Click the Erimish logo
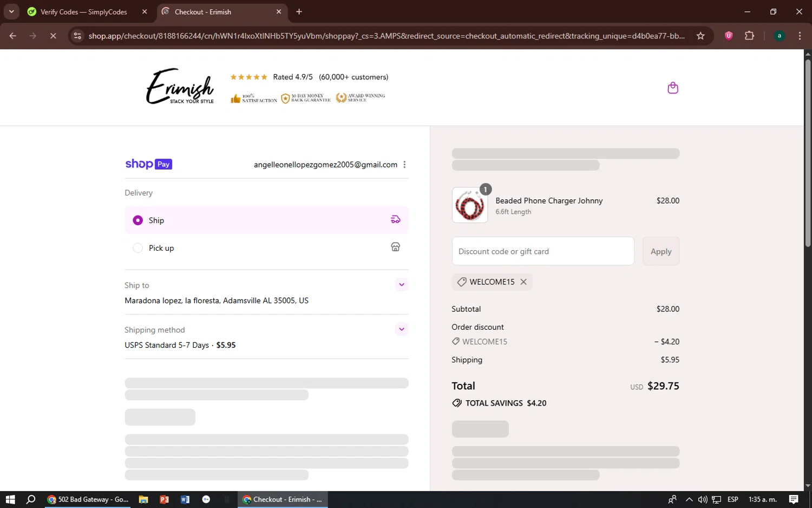The image size is (812, 508). 180,86
